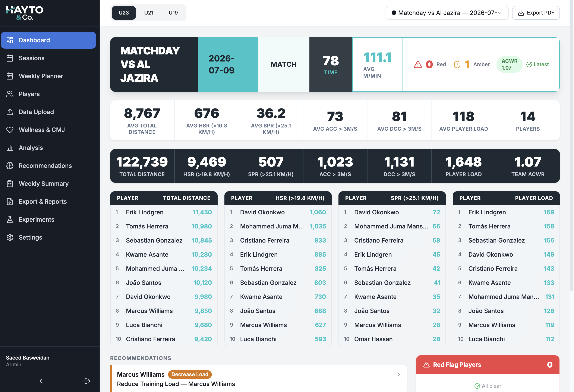The width and height of the screenshot is (574, 392).
Task: Click the Hayto & Co. logo
Action: click(x=25, y=13)
